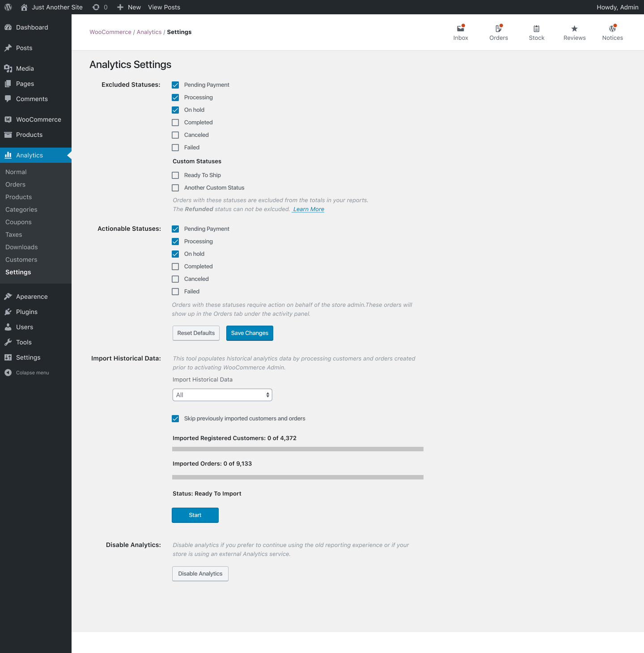Viewport: 644px width, 653px height.
Task: Exclude Completed orders from report totals
Action: tap(175, 122)
